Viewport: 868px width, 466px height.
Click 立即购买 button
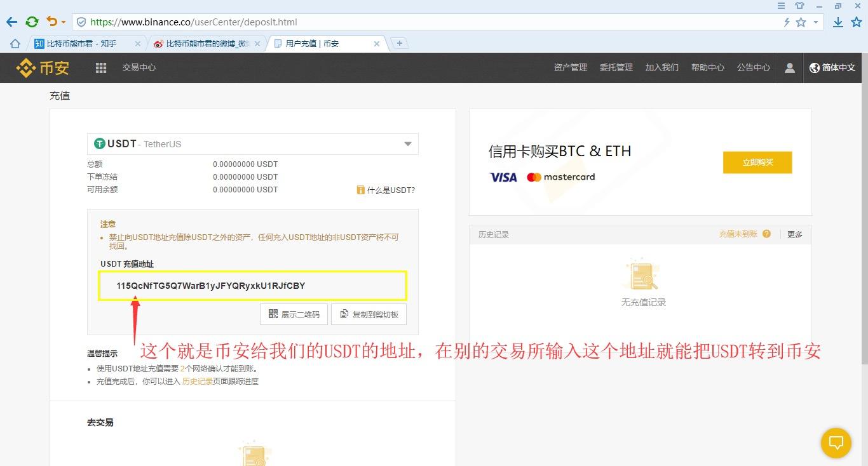[757, 163]
